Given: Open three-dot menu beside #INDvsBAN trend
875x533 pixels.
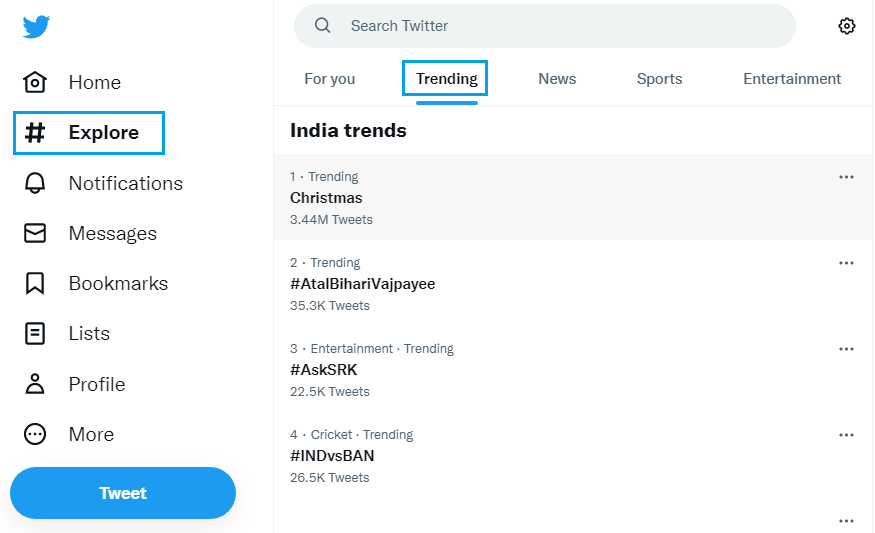Looking at the screenshot, I should (846, 435).
